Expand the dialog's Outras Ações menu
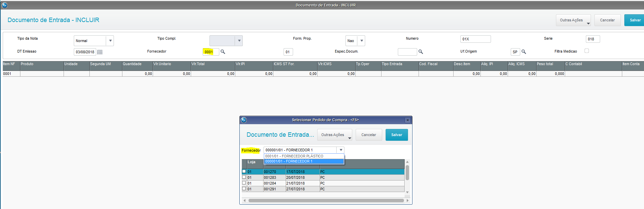 coord(335,135)
